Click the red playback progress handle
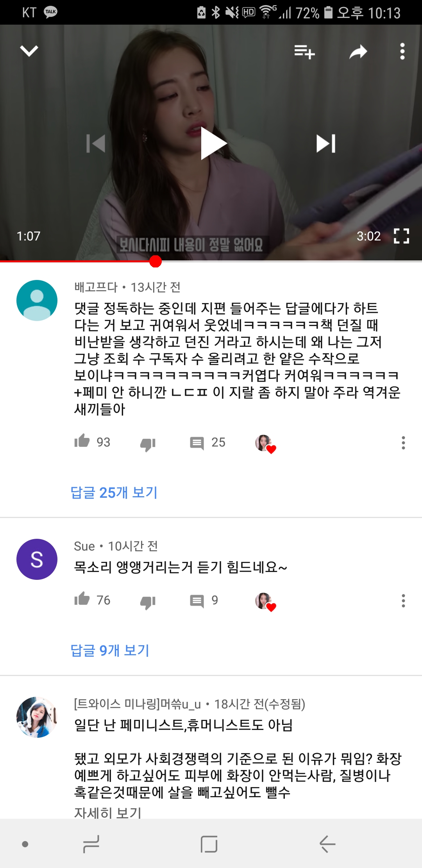422x868 pixels. tap(156, 261)
